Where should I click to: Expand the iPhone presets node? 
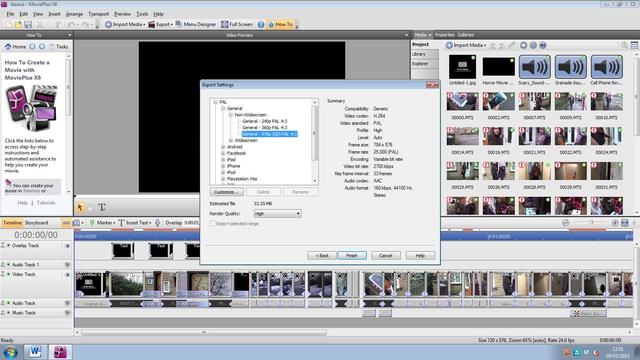(223, 166)
